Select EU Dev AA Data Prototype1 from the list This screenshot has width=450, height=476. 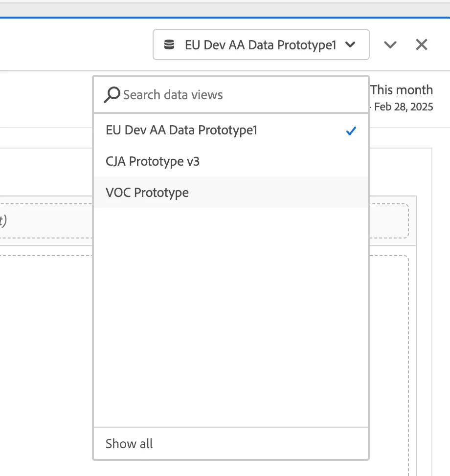point(181,130)
